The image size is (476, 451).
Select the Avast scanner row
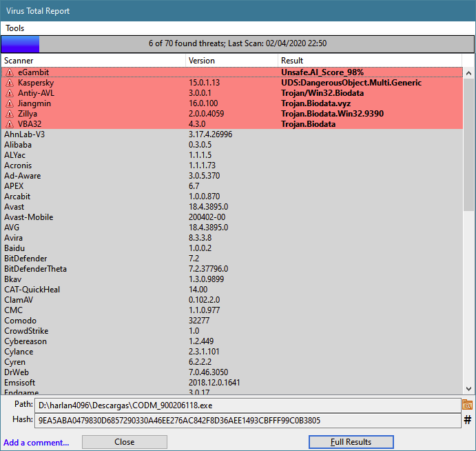(x=232, y=207)
